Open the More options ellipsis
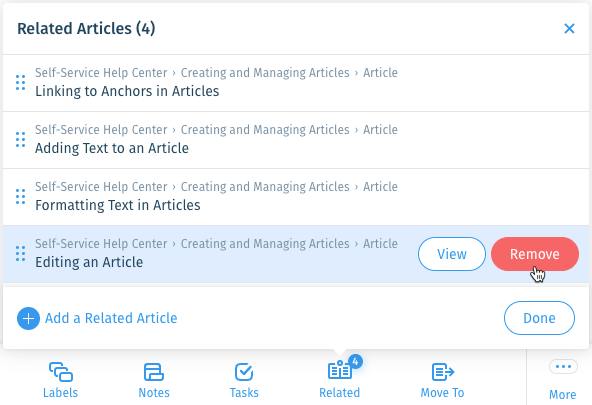 click(x=563, y=367)
